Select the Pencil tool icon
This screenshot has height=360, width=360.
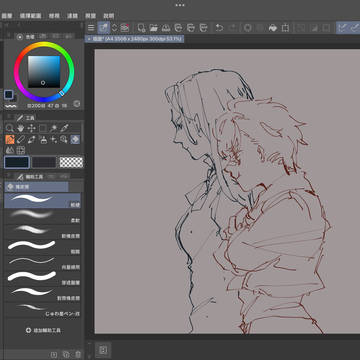tap(21, 139)
